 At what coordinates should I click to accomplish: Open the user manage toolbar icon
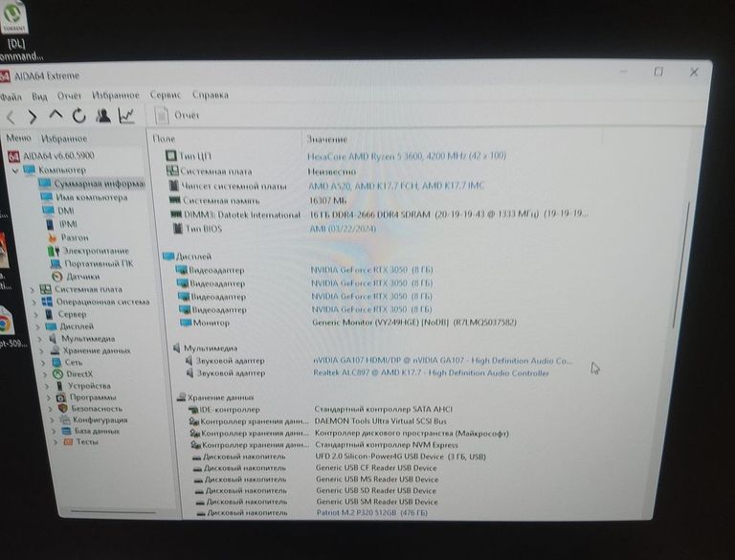pos(103,116)
